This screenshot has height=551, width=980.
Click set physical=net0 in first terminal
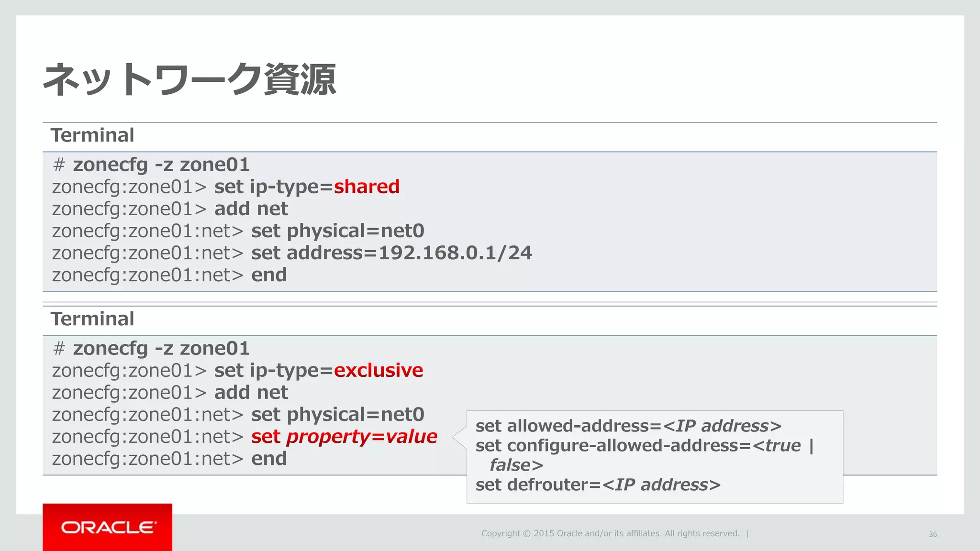click(x=338, y=231)
